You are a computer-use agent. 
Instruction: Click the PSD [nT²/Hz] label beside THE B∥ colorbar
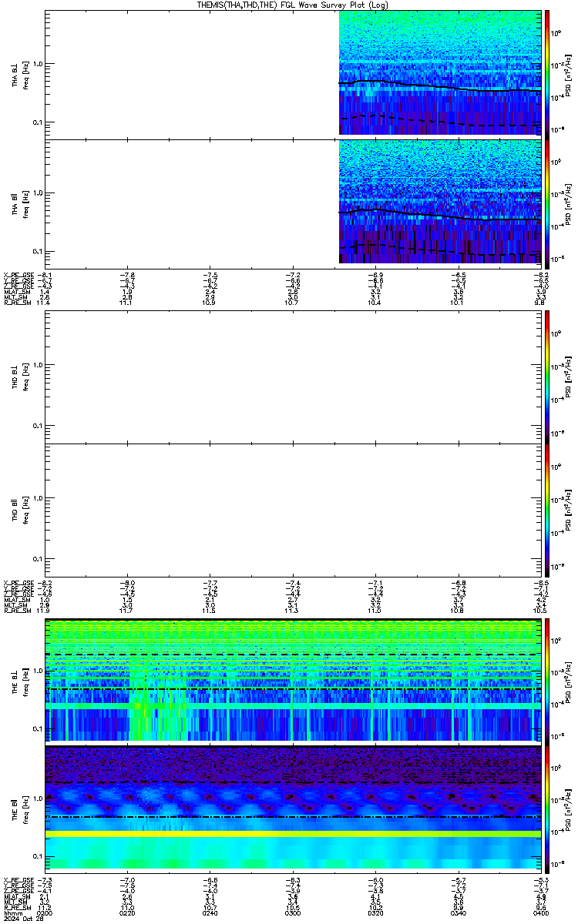pyautogui.click(x=569, y=808)
